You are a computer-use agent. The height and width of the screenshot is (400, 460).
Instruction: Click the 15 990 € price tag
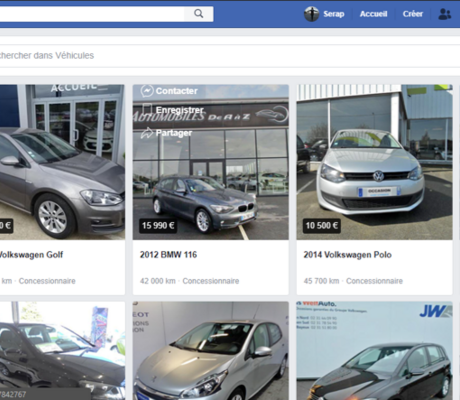click(158, 226)
